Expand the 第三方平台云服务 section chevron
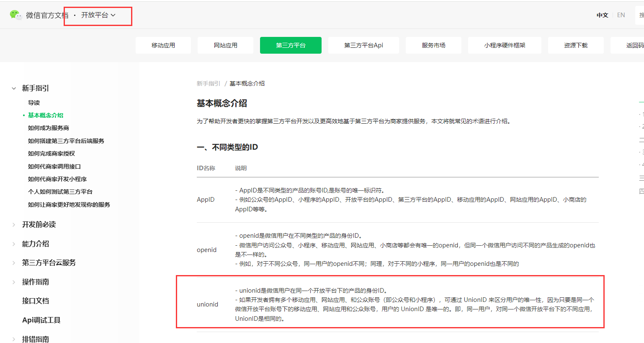The image size is (644, 343). [14, 263]
